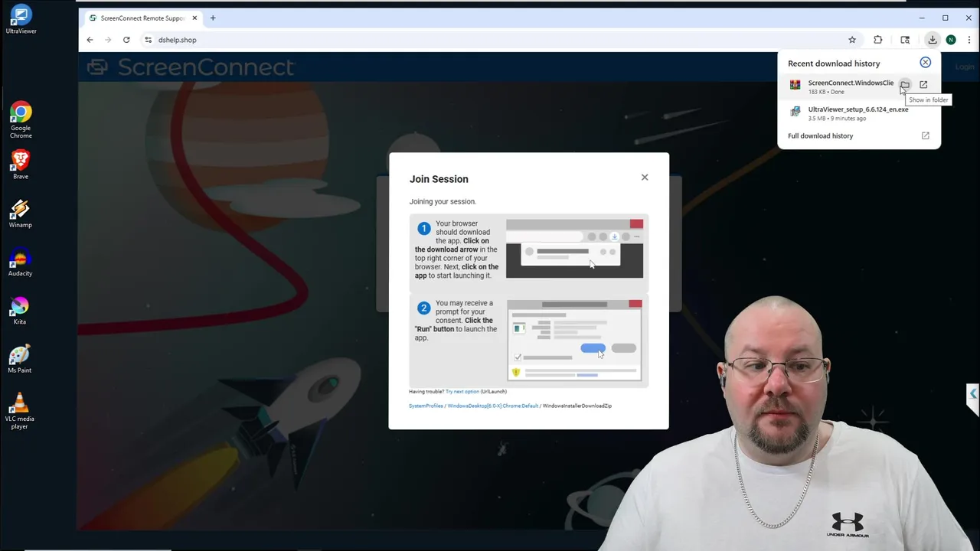Click Krita desktop shortcut
This screenshot has height=551, width=980.
[20, 311]
